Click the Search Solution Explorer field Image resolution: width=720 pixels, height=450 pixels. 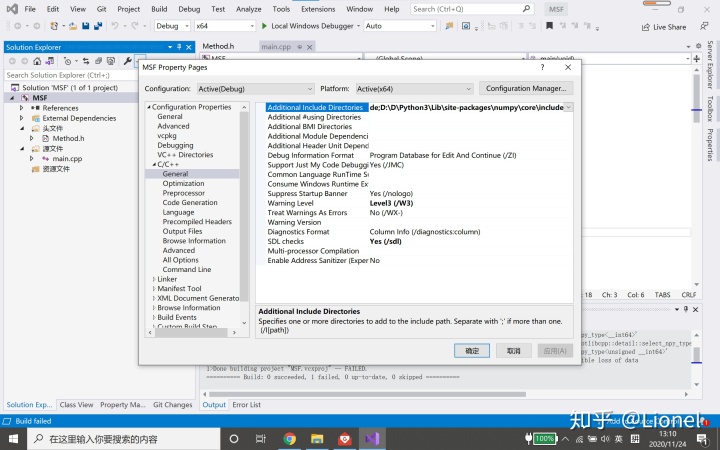tap(71, 75)
